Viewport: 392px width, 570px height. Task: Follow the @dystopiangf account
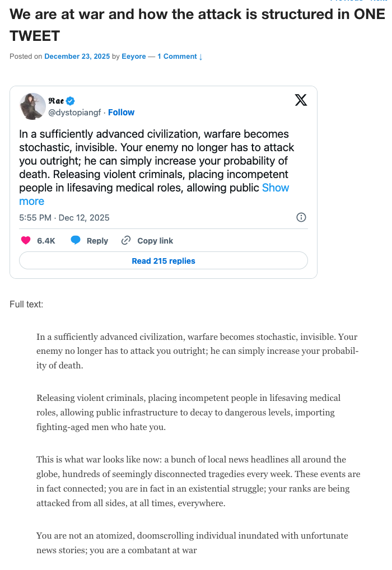coord(121,113)
